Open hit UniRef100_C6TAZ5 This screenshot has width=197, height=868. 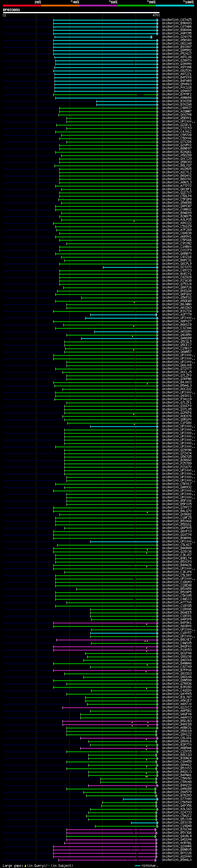point(177,20)
